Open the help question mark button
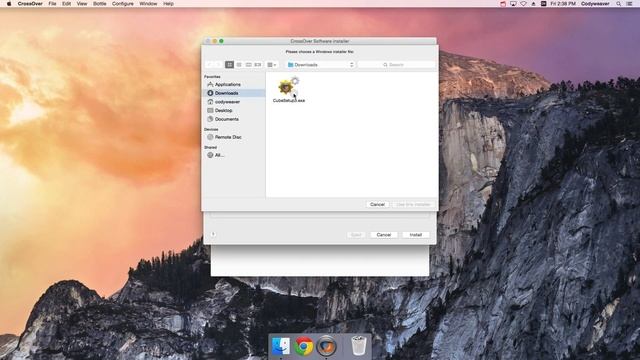640x360 pixels. [x=213, y=234]
